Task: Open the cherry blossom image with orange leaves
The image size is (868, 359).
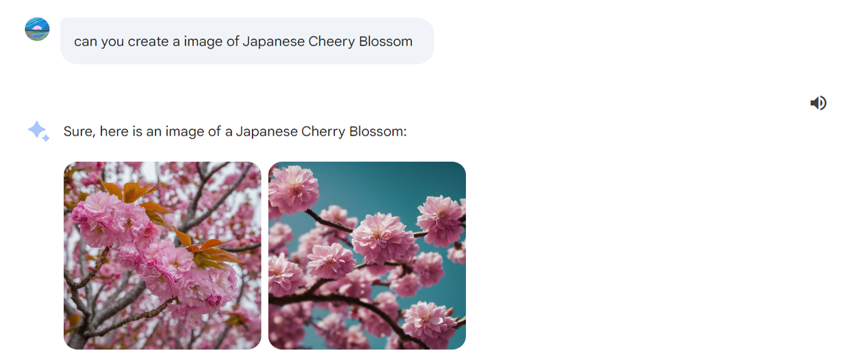Action: pyautogui.click(x=162, y=256)
